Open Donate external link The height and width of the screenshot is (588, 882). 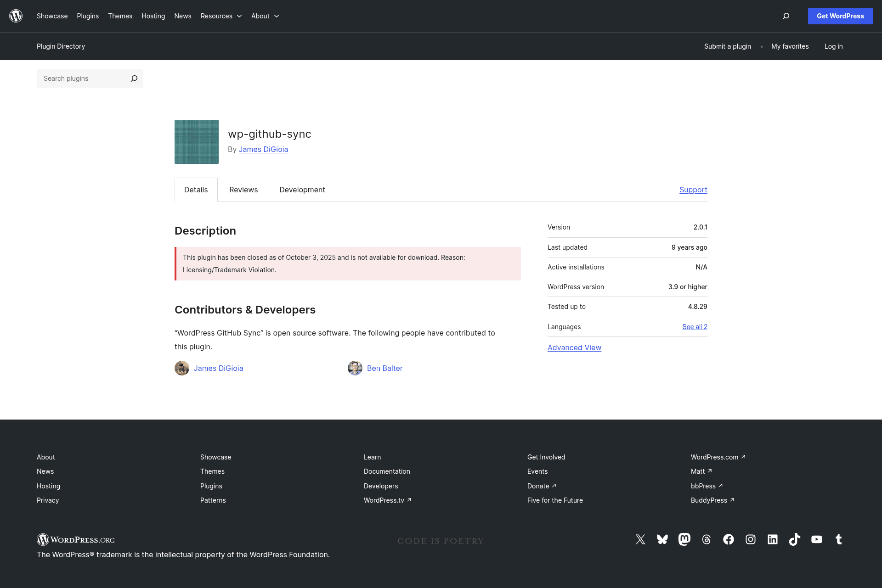542,486
